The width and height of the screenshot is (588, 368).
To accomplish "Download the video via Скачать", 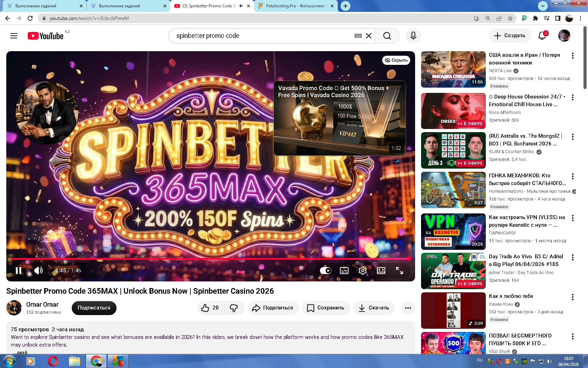I will [x=374, y=308].
